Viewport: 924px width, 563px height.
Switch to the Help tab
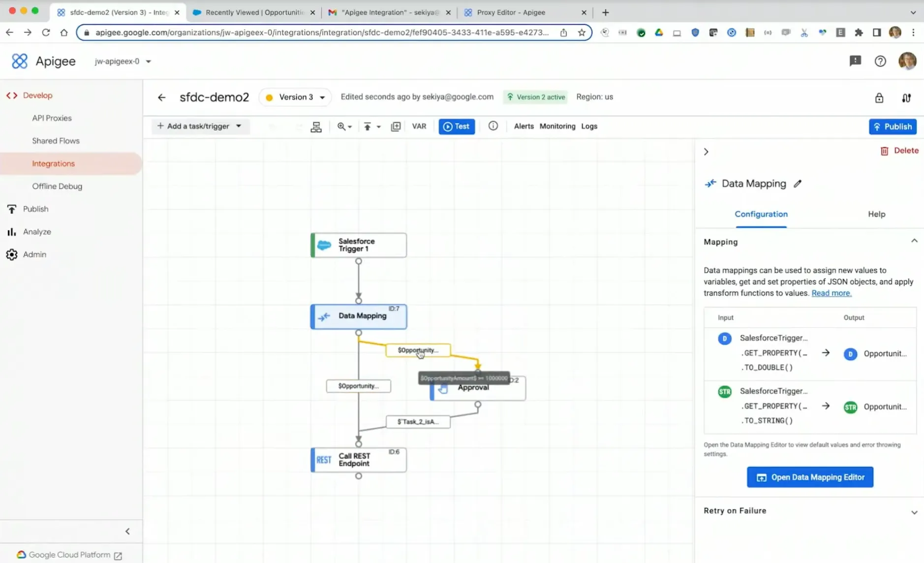[x=876, y=214]
